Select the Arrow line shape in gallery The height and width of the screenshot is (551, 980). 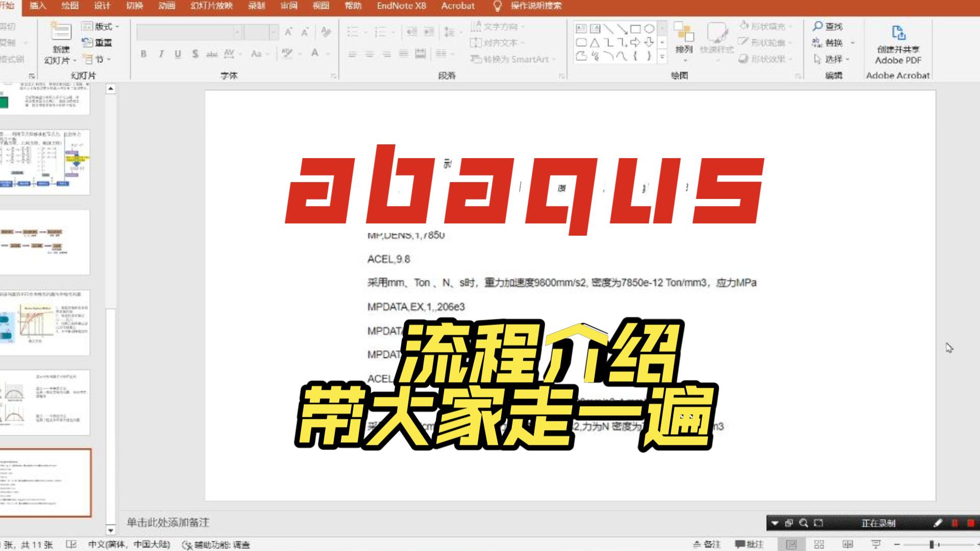622,29
